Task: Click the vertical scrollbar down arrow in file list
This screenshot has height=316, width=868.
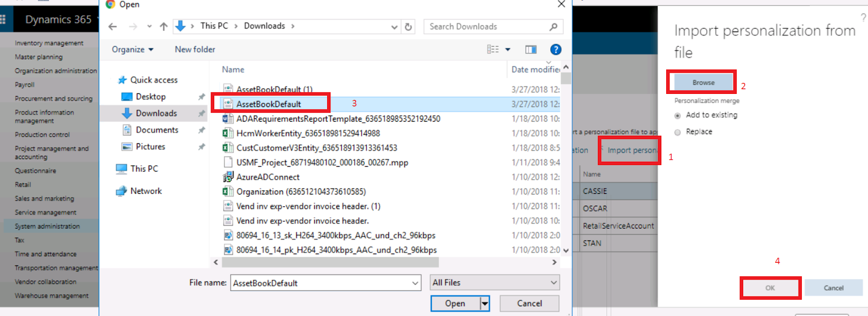Action: point(566,250)
